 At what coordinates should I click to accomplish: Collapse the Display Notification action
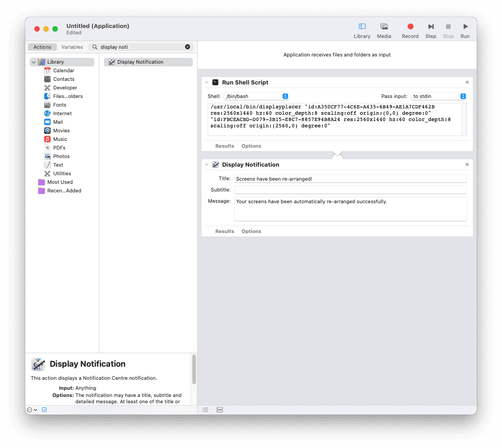(x=207, y=164)
